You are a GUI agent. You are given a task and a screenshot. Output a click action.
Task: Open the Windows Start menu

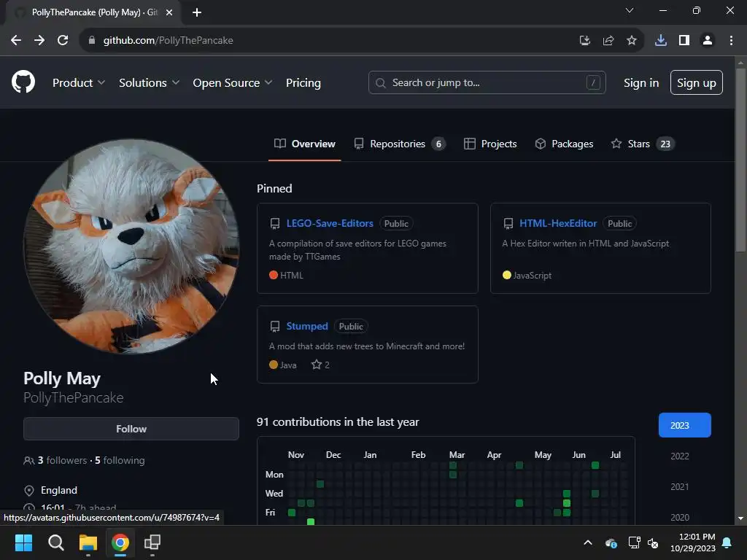[23, 542]
